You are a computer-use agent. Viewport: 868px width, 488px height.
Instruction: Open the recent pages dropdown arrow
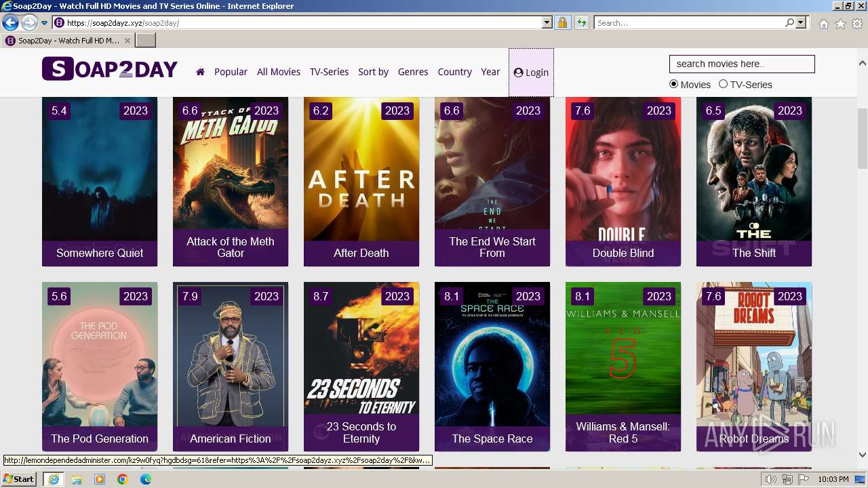[44, 23]
